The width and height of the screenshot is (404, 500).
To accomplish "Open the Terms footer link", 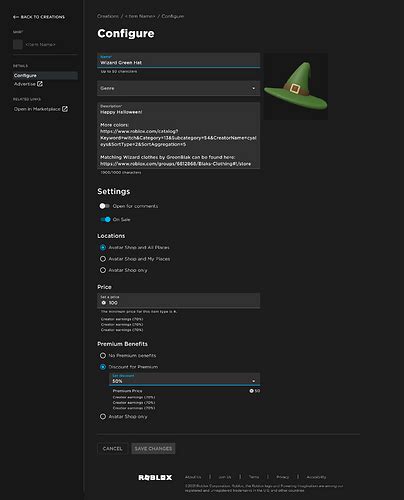I will point(254,477).
